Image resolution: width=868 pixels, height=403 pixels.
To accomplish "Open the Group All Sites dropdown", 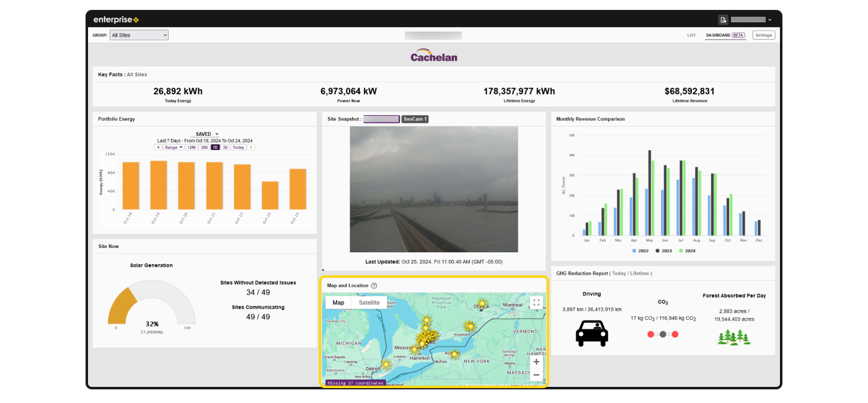I will click(139, 35).
